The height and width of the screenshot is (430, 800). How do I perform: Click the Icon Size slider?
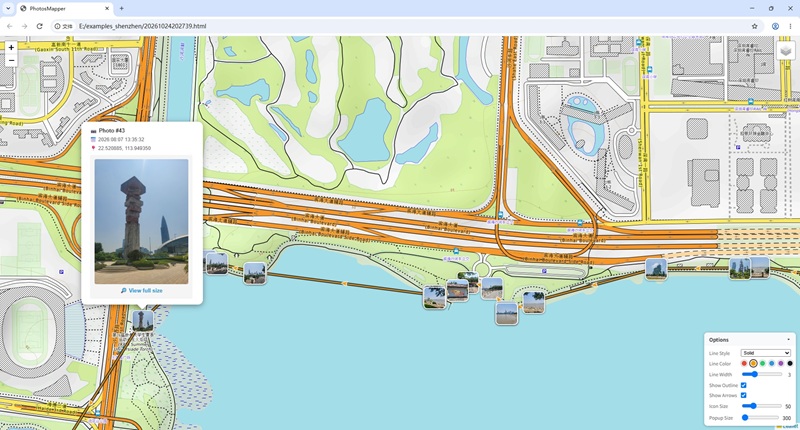762,406
